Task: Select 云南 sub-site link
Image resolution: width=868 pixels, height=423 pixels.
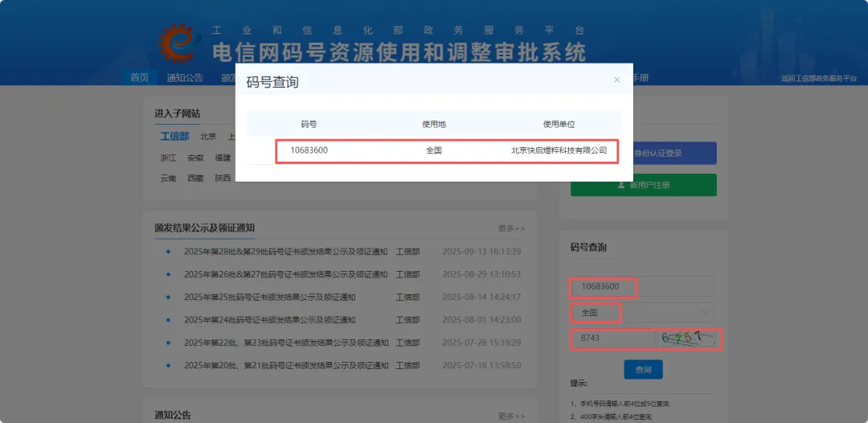Action: [x=168, y=179]
